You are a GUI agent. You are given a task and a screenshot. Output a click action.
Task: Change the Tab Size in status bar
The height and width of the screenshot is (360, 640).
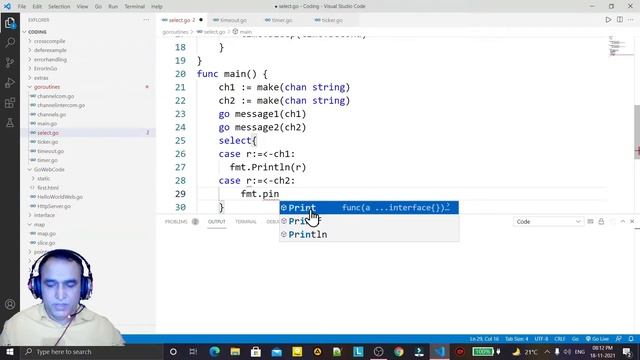(517, 339)
